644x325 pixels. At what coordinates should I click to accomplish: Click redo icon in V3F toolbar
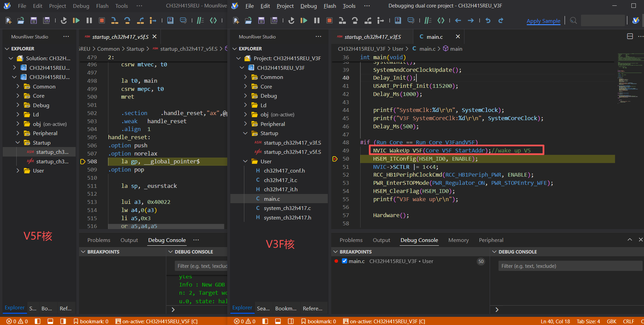click(x=501, y=20)
